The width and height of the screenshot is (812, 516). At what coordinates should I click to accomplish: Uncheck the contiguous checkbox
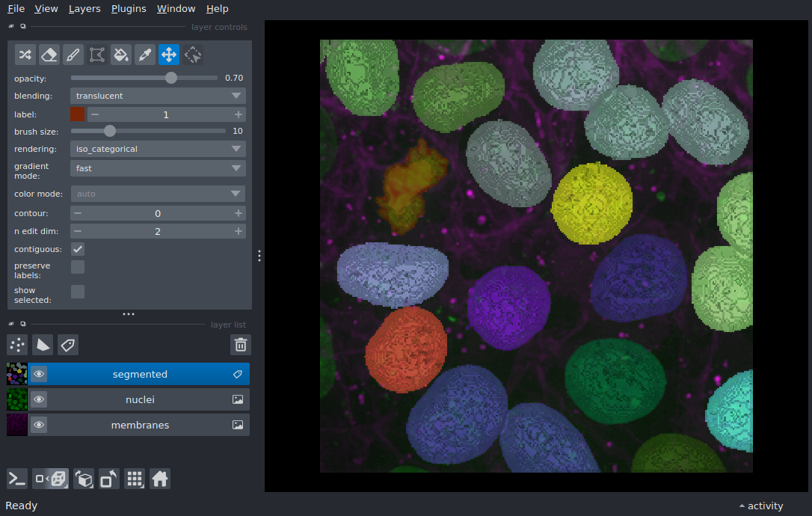point(78,249)
